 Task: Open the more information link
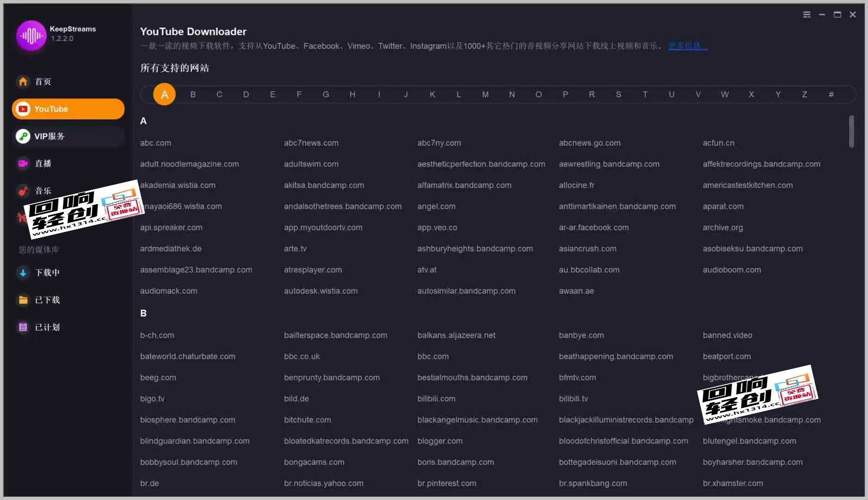click(x=687, y=46)
